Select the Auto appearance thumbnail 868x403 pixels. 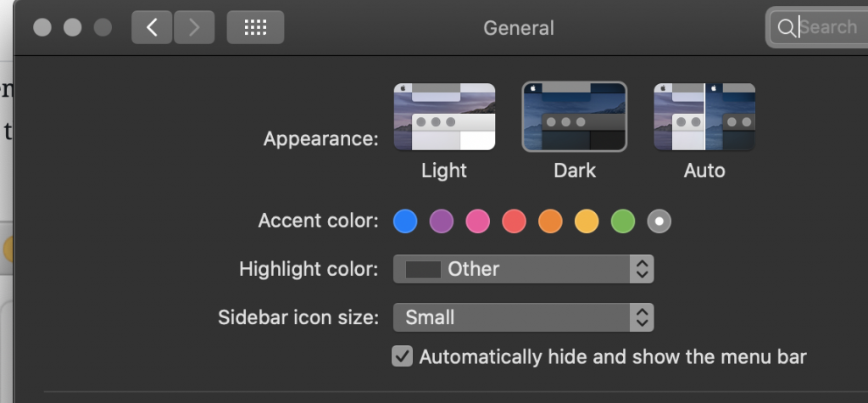704,117
